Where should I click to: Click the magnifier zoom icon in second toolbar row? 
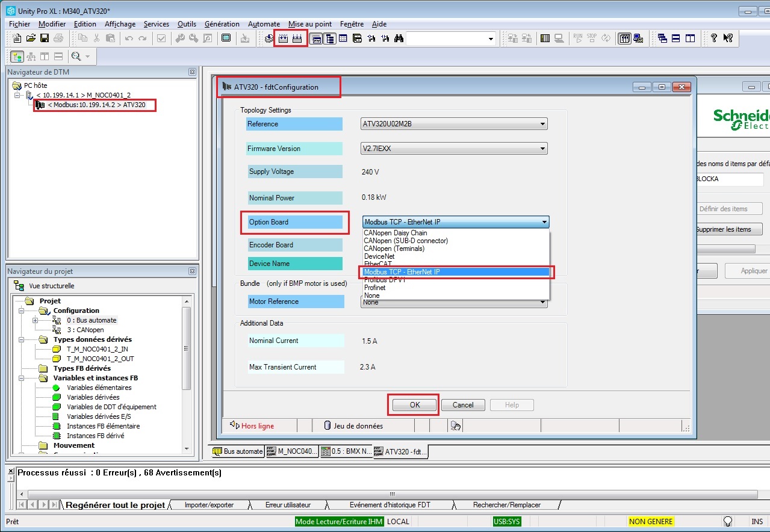(x=76, y=57)
